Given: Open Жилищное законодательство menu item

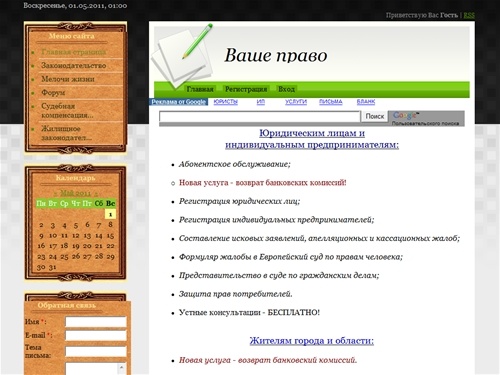Looking at the screenshot, I should pos(66,133).
